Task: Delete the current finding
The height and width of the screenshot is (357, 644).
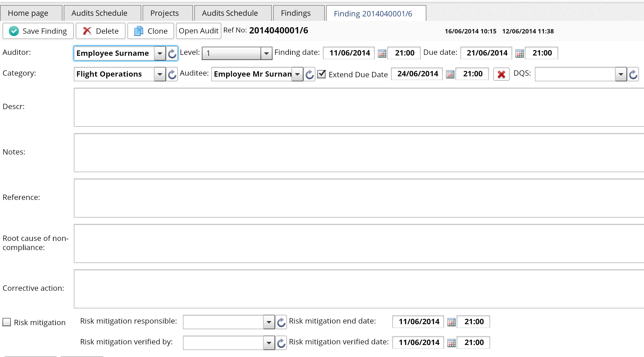Action: 101,31
